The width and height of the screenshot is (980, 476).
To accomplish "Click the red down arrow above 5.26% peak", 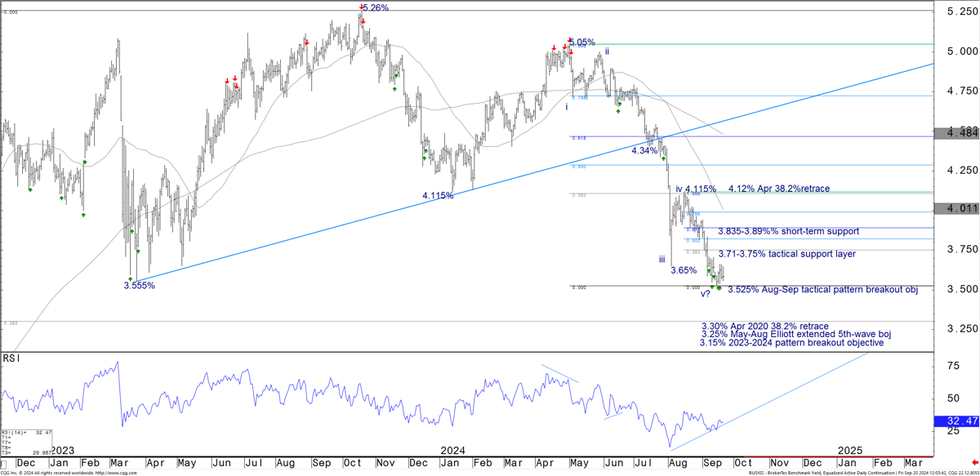I will (361, 7).
